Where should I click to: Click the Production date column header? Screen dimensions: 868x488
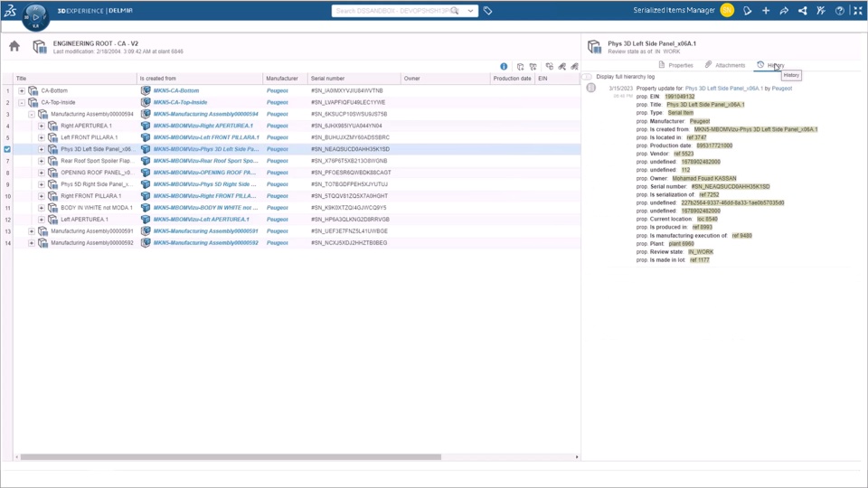(x=514, y=79)
